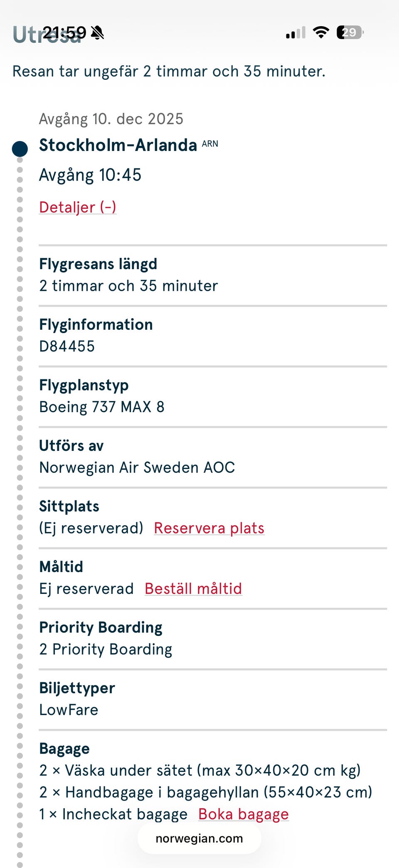
Task: Follow the Boka bagage link
Action: click(x=243, y=814)
